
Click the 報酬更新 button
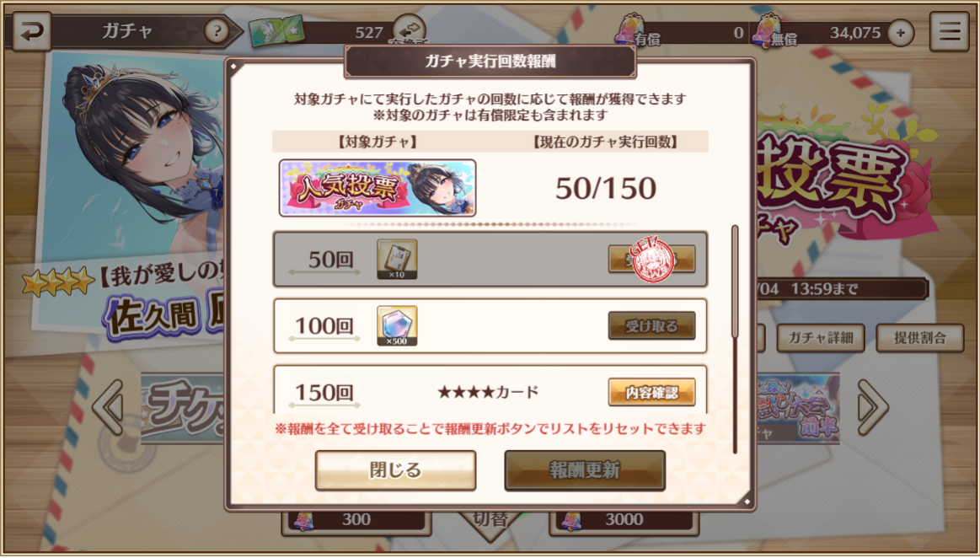click(584, 469)
